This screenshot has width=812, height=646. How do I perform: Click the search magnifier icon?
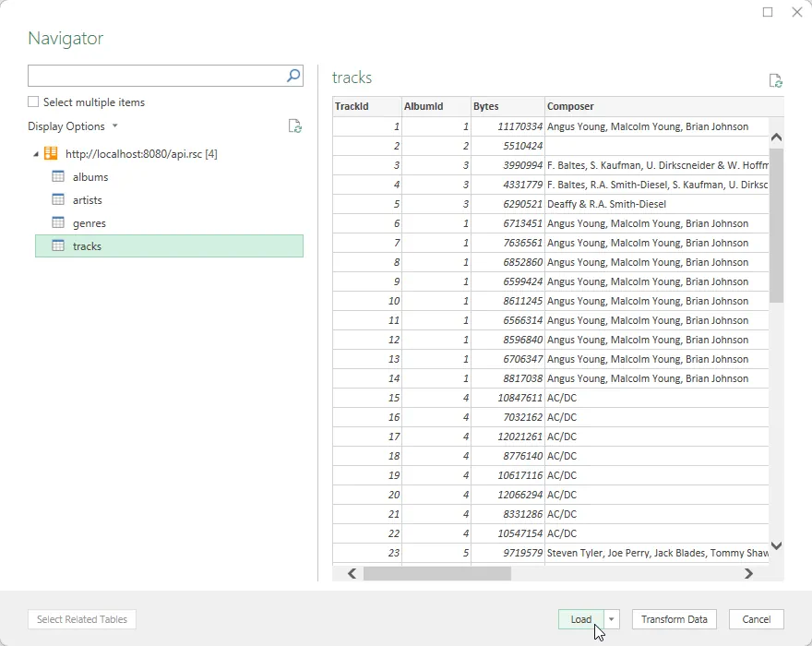tap(293, 76)
